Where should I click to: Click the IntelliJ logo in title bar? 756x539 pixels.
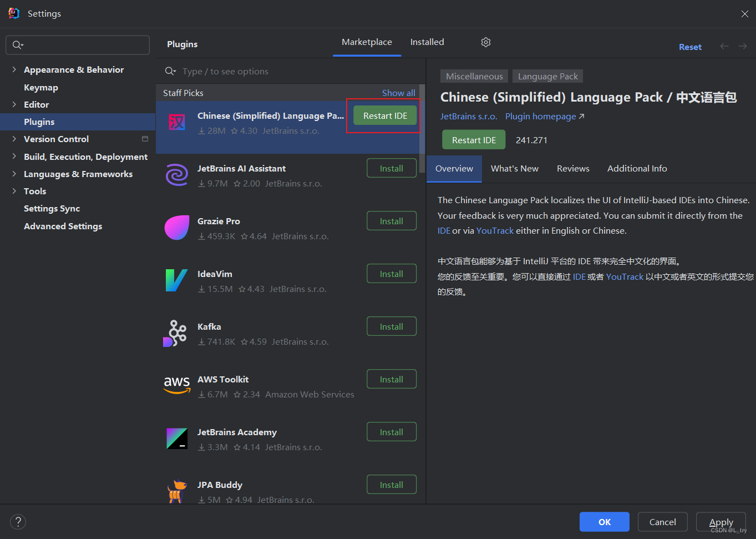click(14, 13)
